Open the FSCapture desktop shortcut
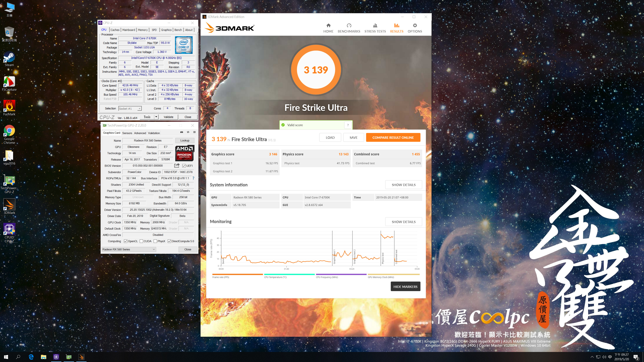This screenshot has width=644, height=362. (9, 83)
